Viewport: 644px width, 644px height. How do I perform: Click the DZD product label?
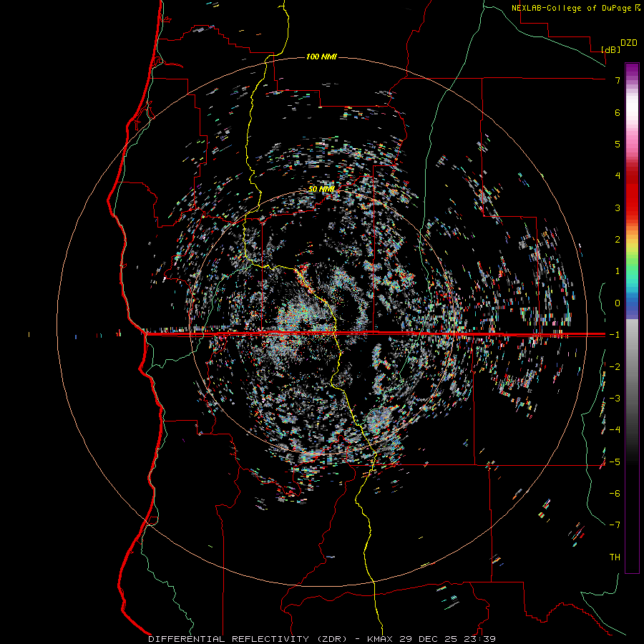point(628,43)
